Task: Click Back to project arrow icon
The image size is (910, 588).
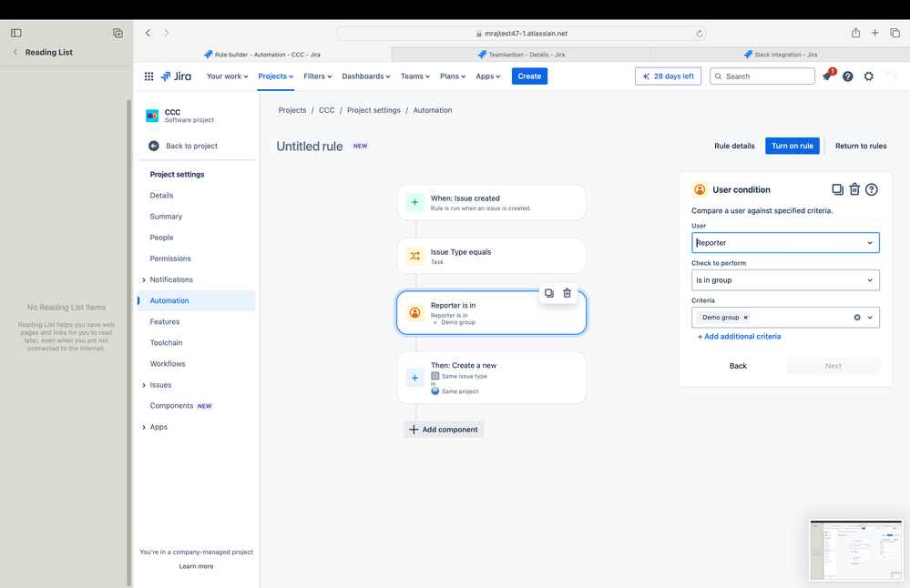Action: [x=154, y=147]
